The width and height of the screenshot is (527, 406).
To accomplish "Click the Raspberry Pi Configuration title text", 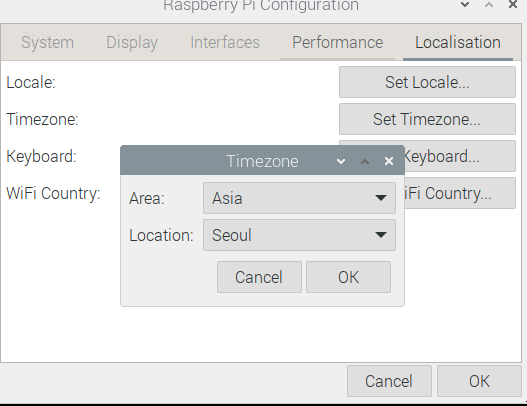I will click(x=261, y=5).
